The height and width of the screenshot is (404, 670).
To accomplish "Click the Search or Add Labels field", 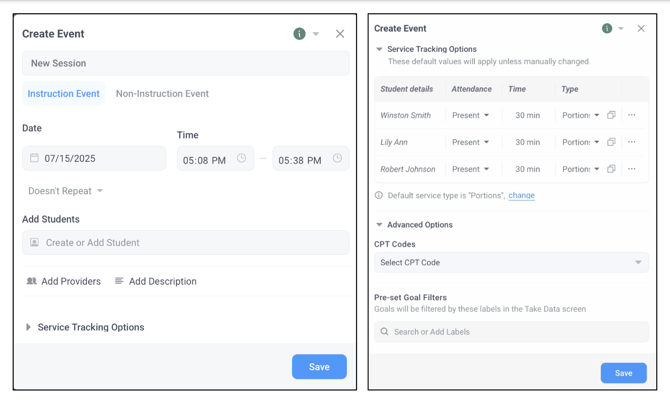I will [511, 332].
